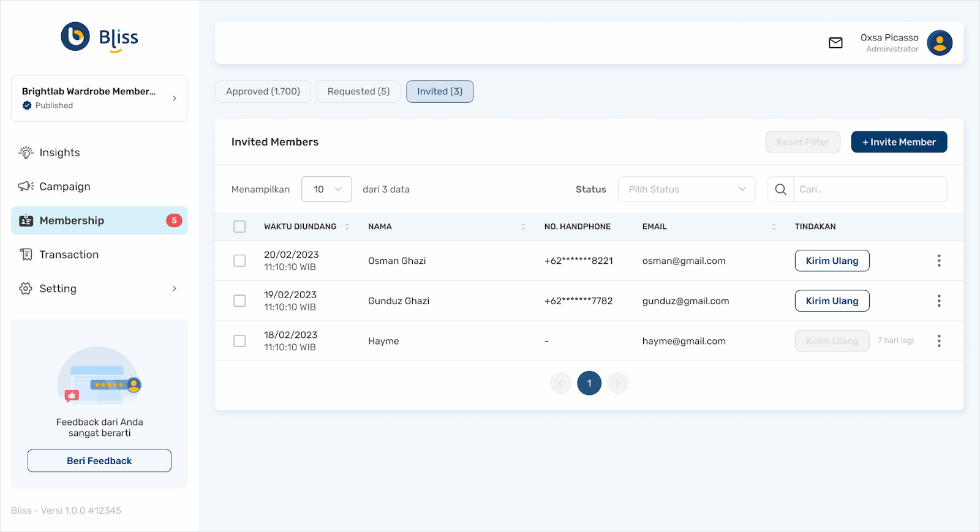Switch to the Approved (1.700) tab
The height and width of the screenshot is (532, 980).
(263, 91)
